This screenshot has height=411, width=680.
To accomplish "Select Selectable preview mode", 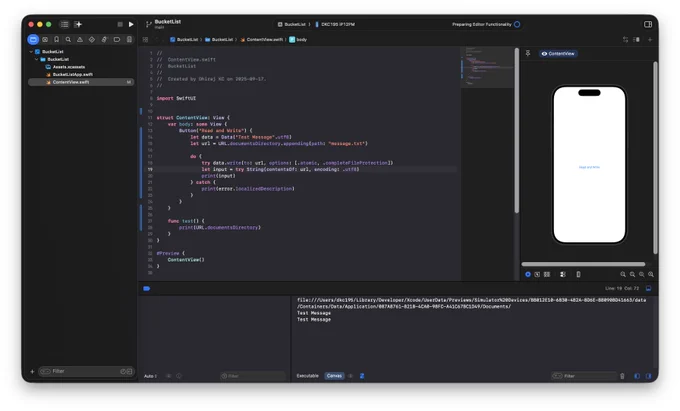I will [537, 274].
